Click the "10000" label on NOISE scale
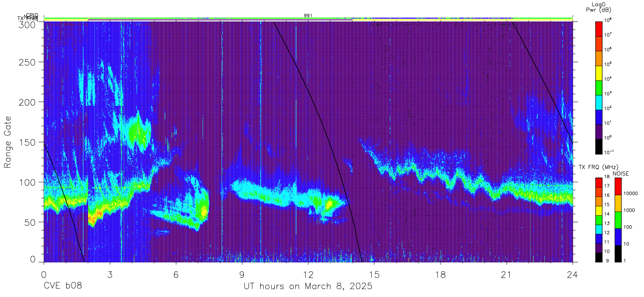 [x=631, y=193]
